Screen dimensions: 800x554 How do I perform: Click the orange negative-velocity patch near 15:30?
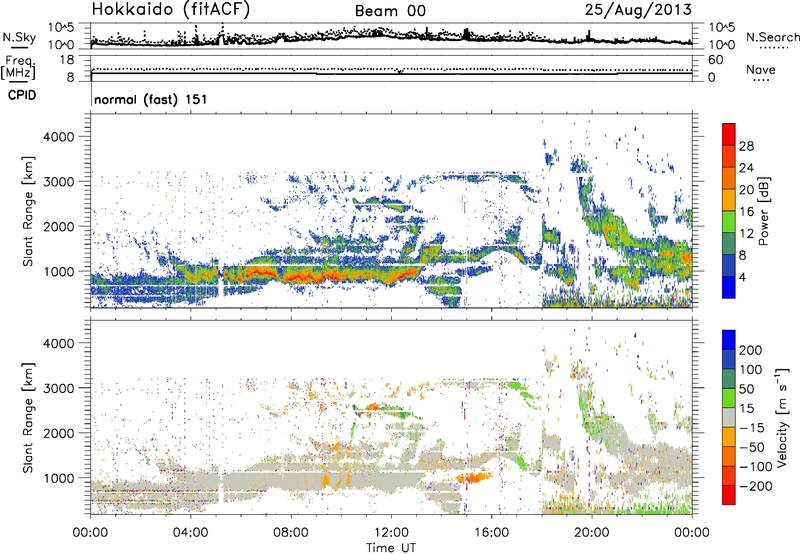coord(473,478)
